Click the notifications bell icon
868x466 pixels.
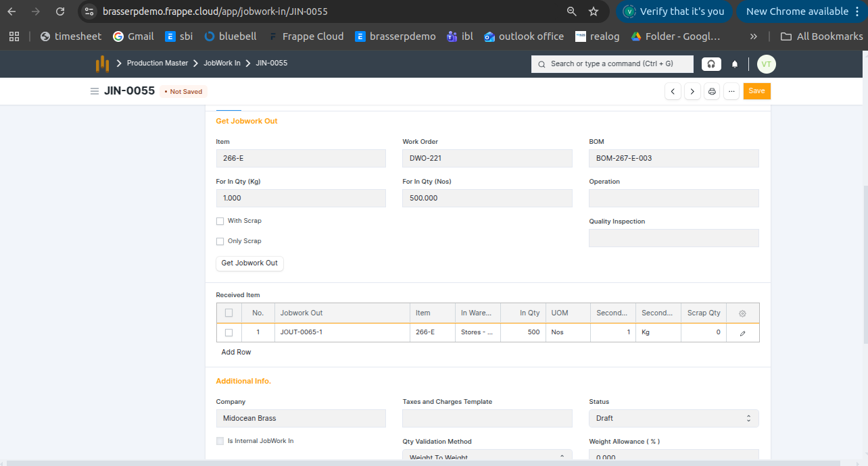pos(735,64)
